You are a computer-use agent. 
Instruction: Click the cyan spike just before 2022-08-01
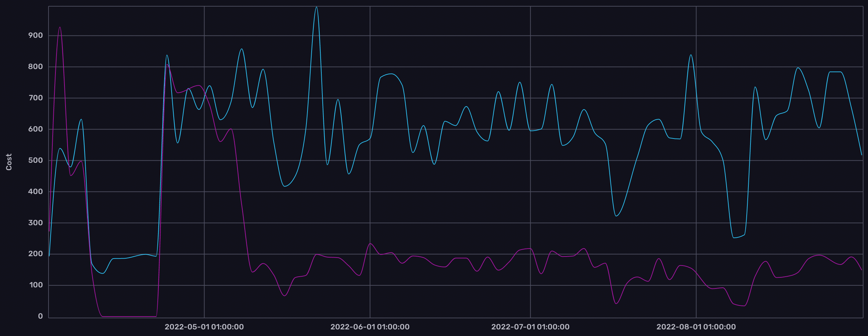pos(691,55)
